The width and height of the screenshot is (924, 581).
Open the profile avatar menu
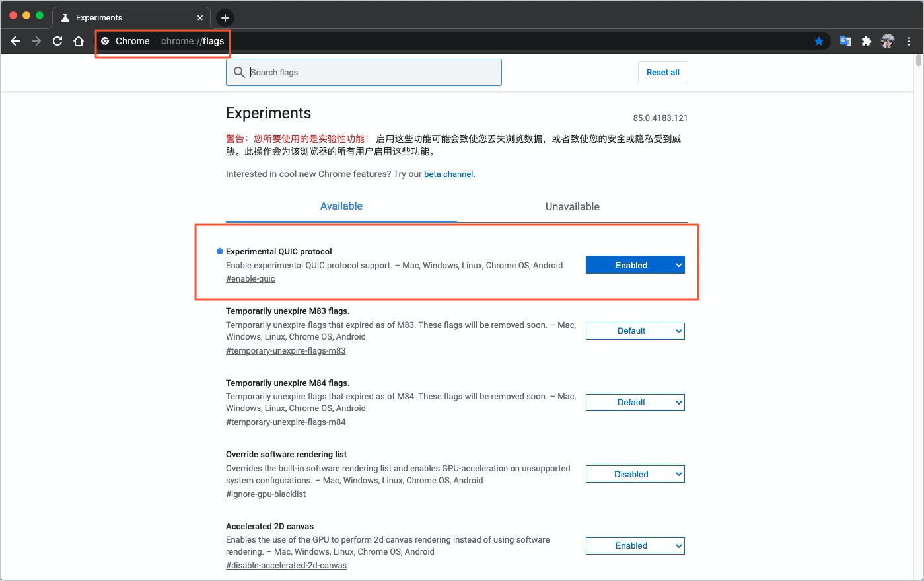(888, 41)
